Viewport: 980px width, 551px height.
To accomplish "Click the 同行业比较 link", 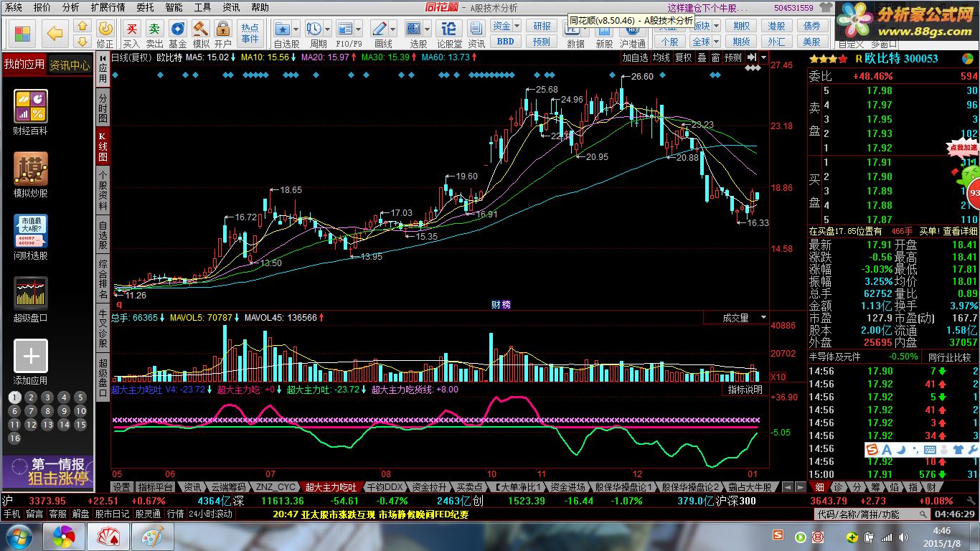I will coord(949,357).
